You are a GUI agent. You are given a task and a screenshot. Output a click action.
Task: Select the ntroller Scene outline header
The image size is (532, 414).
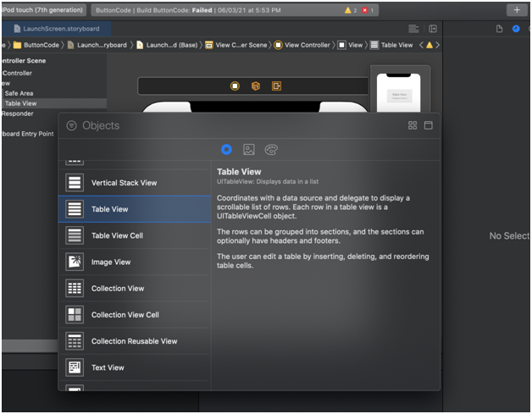pyautogui.click(x=24, y=61)
